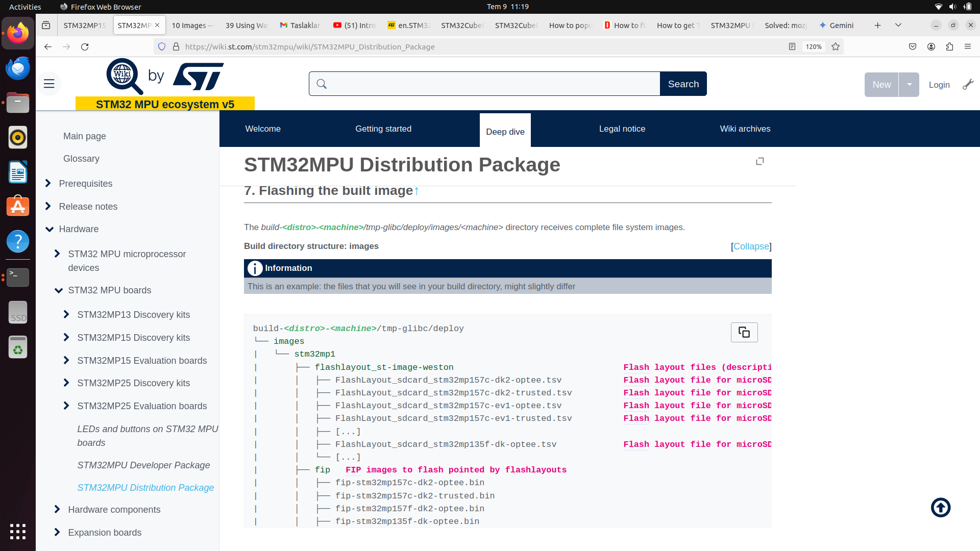Open the Terminal from Ubuntu dock
Viewport: 980px width, 551px height.
pos(18,277)
